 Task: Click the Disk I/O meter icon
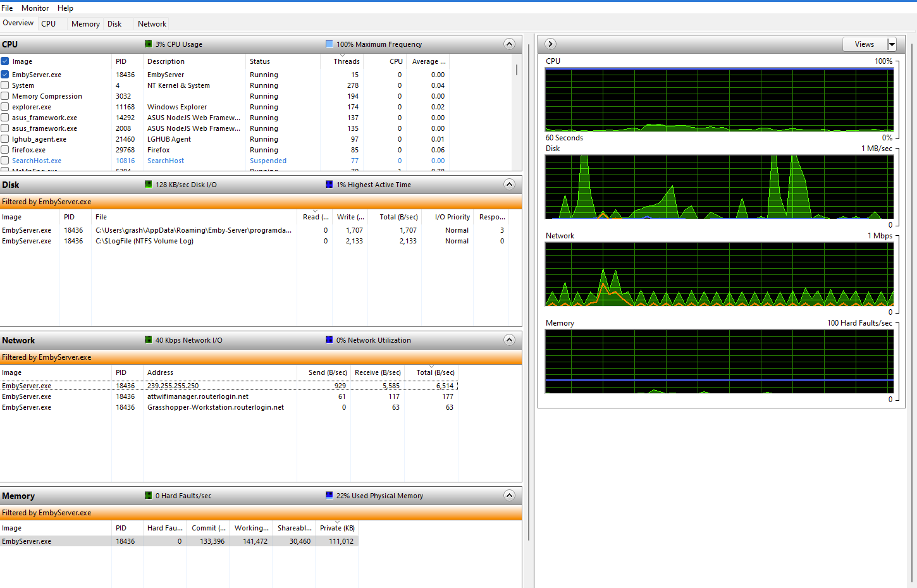(x=149, y=185)
